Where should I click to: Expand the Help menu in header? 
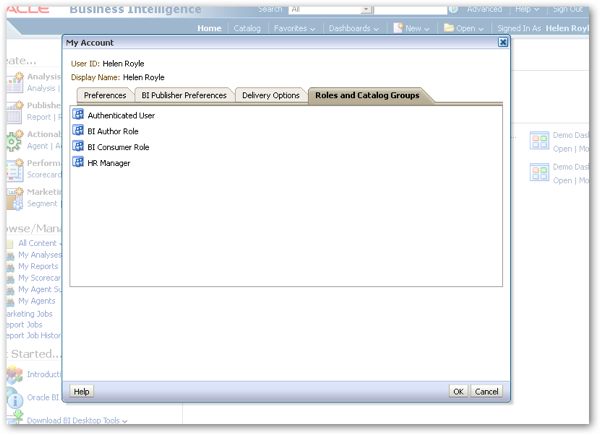[x=527, y=9]
